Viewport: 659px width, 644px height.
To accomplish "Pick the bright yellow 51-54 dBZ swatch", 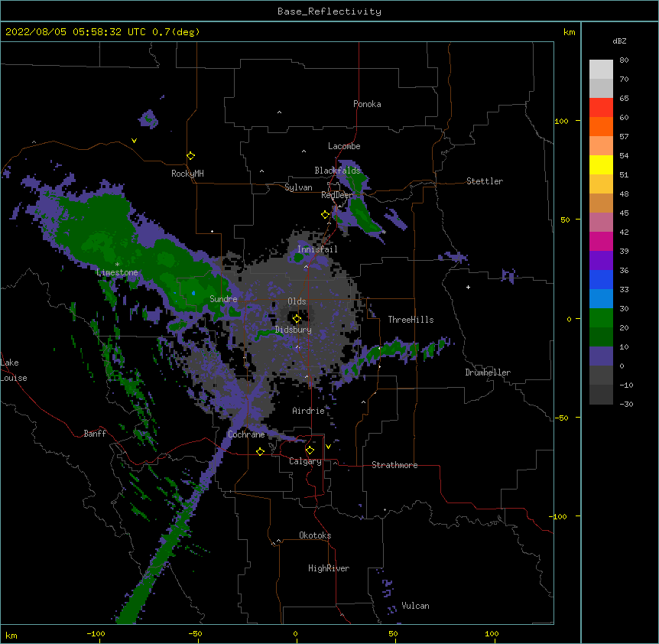I will [x=601, y=164].
